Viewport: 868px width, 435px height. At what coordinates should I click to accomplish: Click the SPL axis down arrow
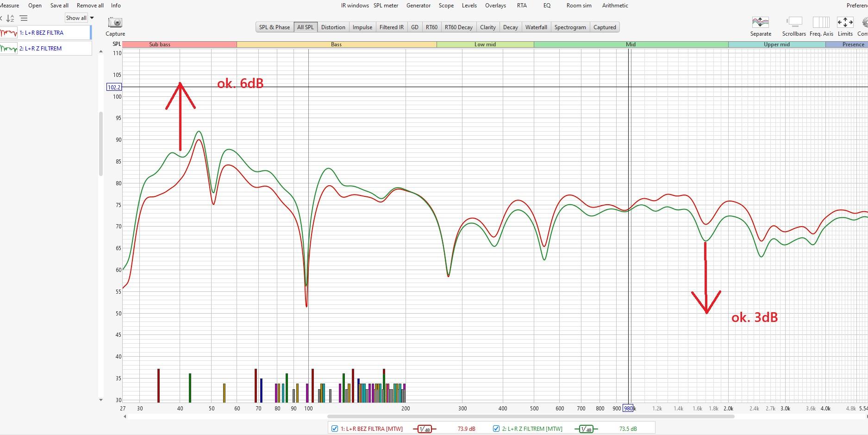pos(101,400)
